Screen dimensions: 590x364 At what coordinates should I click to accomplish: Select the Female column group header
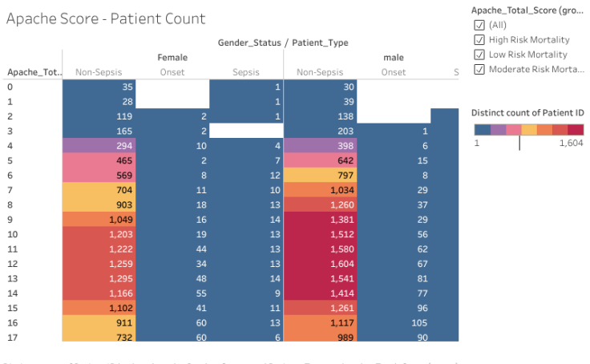coord(172,57)
